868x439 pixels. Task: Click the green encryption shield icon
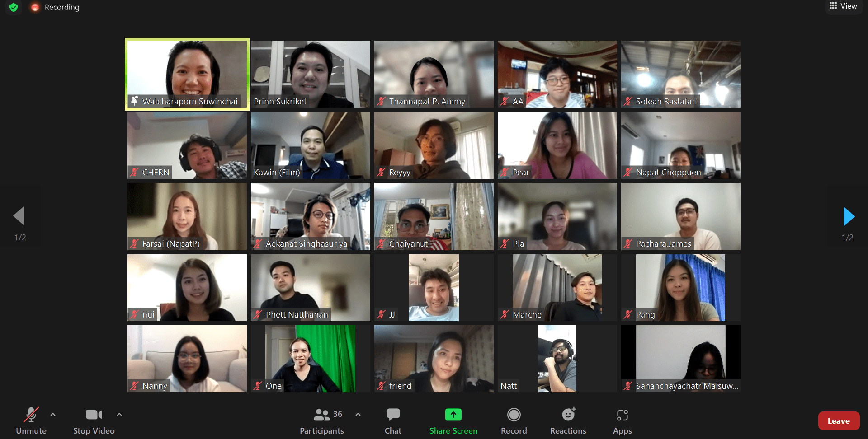pos(14,7)
